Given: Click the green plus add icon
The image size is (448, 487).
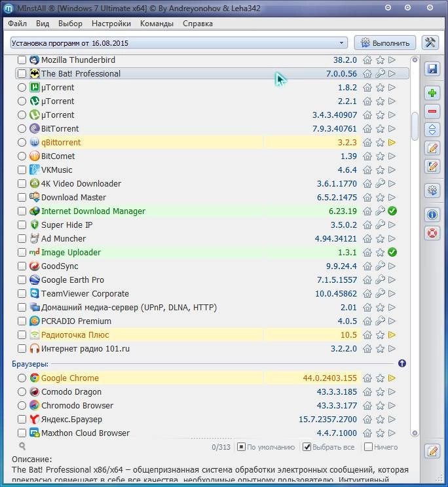Looking at the screenshot, I should click(x=432, y=93).
